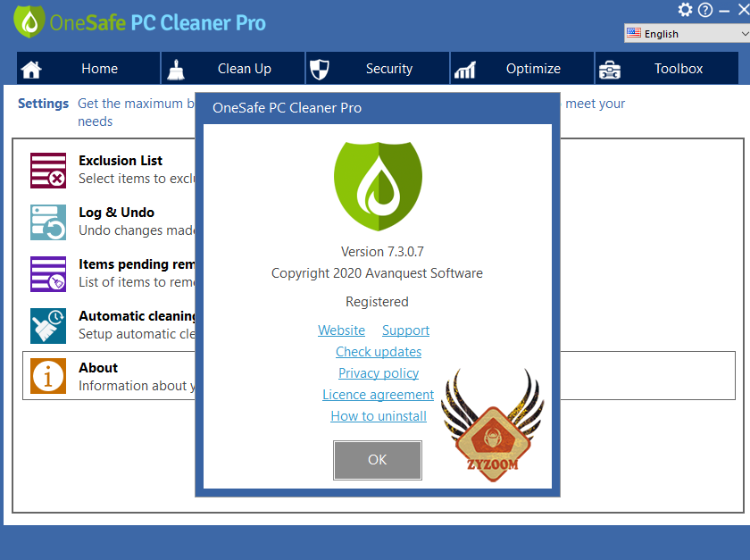Click the Optimize chart icon
The height and width of the screenshot is (560, 750).
465,70
